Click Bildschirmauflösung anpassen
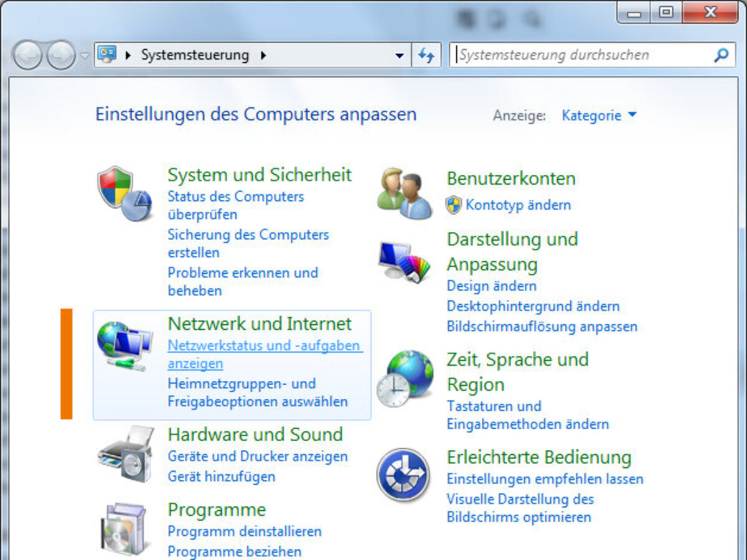747x560 pixels. pyautogui.click(x=542, y=326)
